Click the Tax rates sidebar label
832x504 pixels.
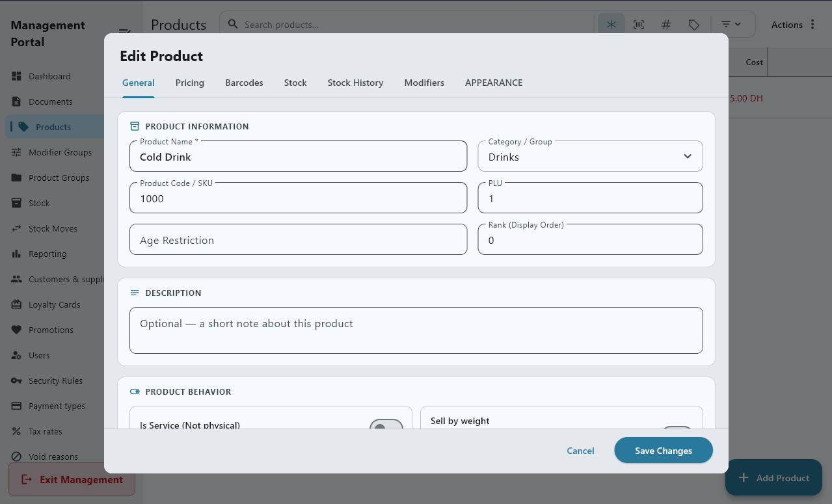pyautogui.click(x=46, y=431)
